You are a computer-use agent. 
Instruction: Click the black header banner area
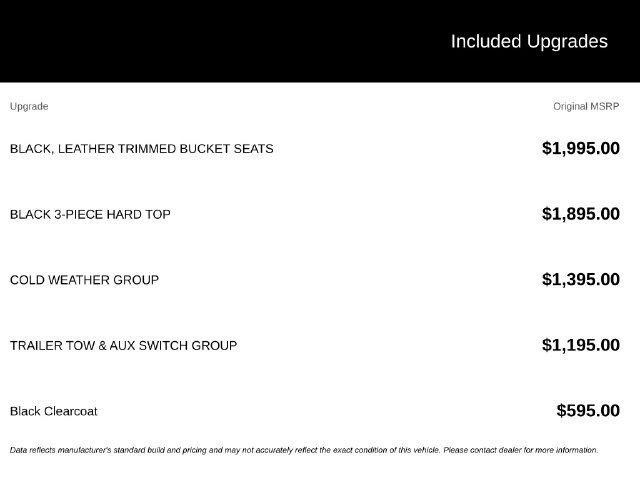coord(320,41)
